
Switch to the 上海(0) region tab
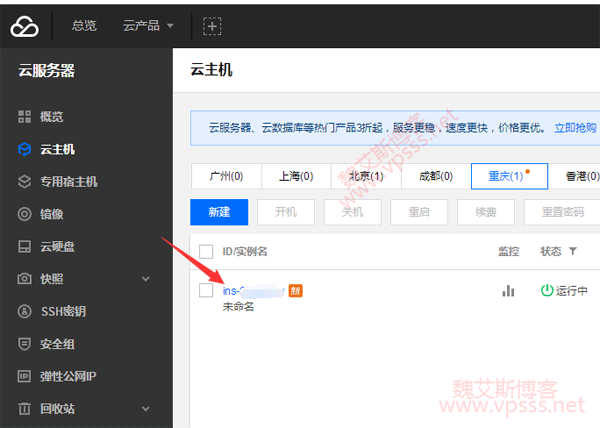pos(296,176)
